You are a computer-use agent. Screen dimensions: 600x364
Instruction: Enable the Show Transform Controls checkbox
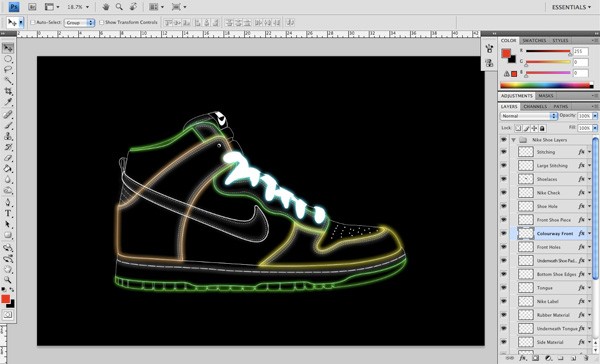pyautogui.click(x=101, y=23)
